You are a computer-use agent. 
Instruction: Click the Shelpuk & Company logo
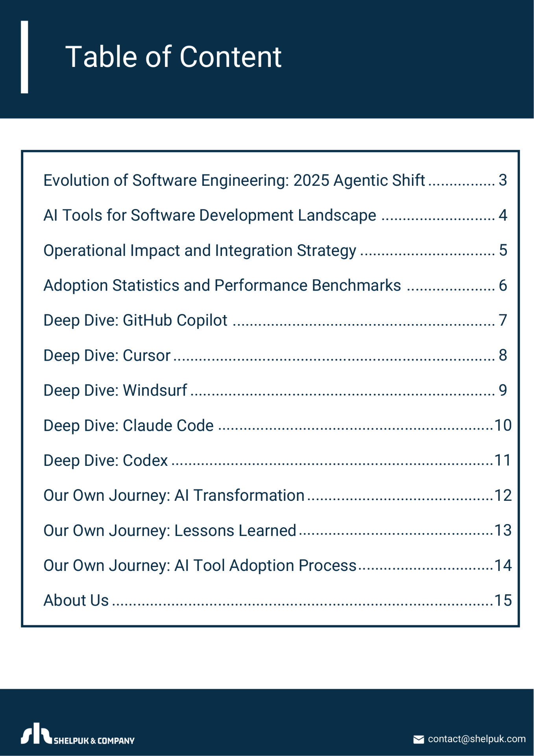[78, 734]
